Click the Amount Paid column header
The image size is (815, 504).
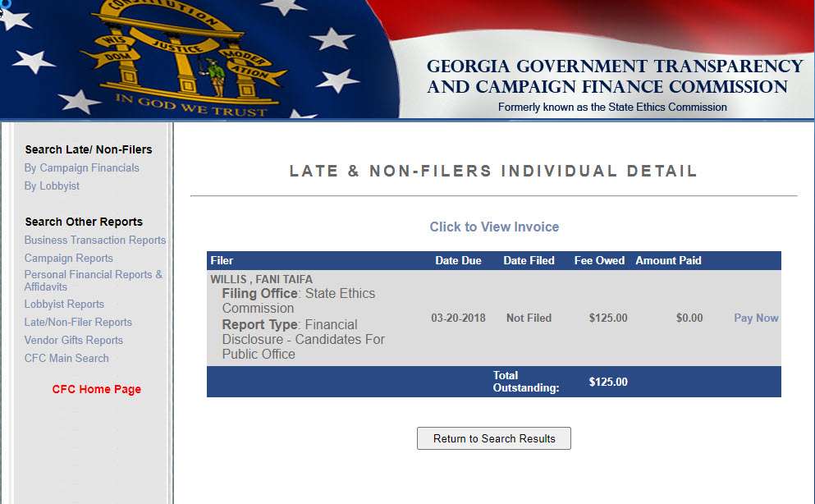click(668, 261)
